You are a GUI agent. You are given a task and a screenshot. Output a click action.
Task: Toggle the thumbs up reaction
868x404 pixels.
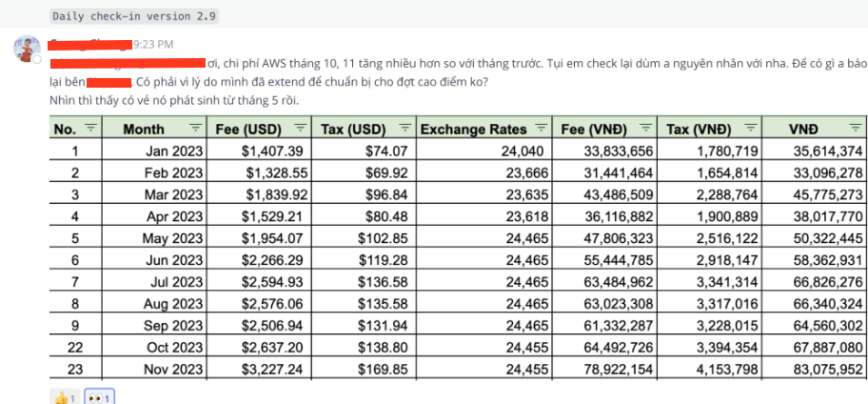coord(65,396)
